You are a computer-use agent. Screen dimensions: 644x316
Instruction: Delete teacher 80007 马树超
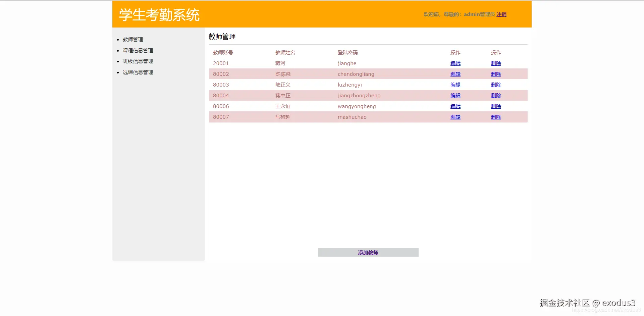click(496, 117)
